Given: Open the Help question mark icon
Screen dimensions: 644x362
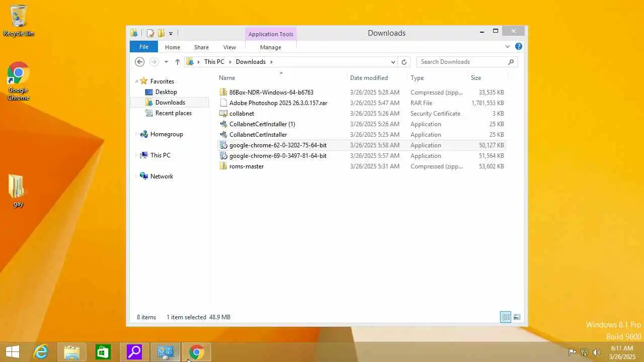Looking at the screenshot, I should [x=519, y=46].
